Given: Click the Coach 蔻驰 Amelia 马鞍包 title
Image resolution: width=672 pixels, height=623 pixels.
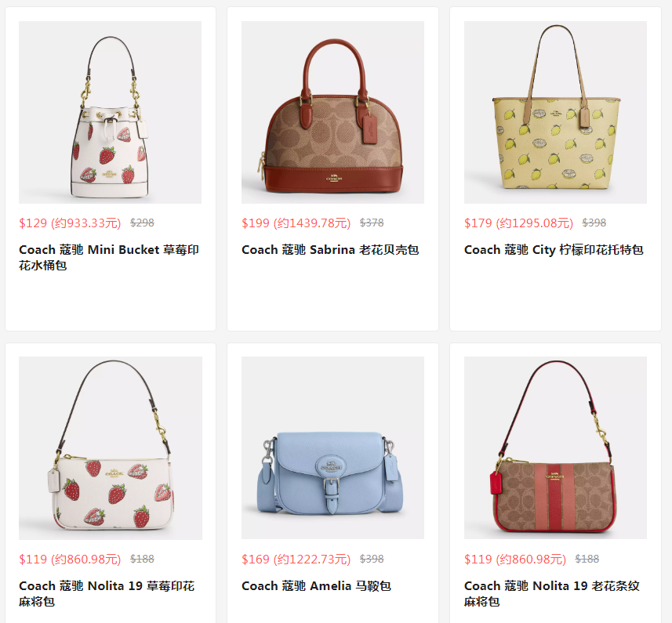Looking at the screenshot, I should (x=316, y=585).
